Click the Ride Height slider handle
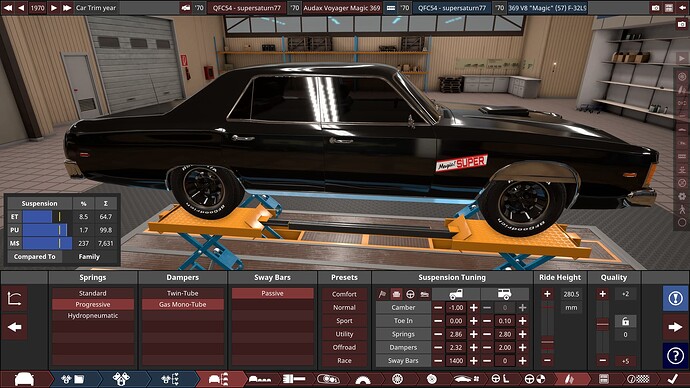The image size is (690, 388). [547, 342]
